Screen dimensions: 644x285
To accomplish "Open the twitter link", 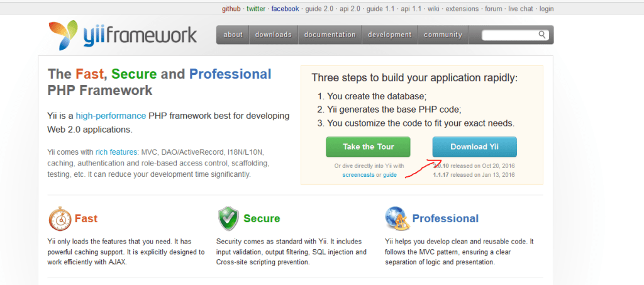I will (x=256, y=9).
